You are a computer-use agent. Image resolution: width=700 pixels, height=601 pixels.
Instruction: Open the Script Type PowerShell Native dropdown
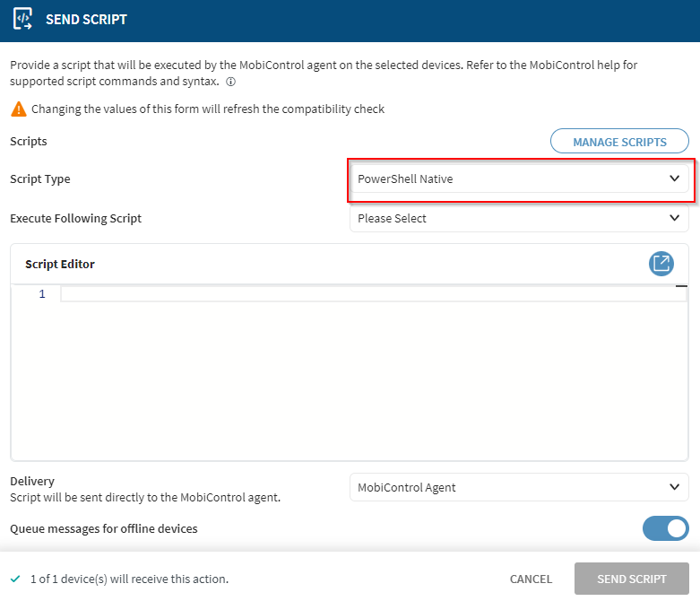[x=519, y=179]
